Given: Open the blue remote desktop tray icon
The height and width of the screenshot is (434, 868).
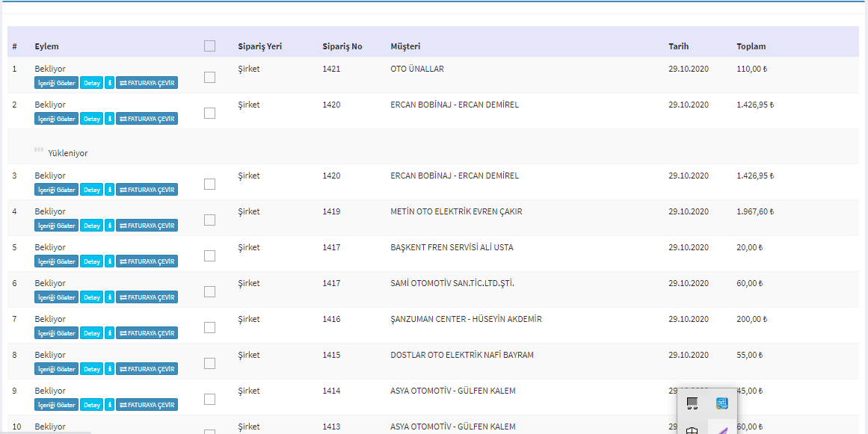Looking at the screenshot, I should tap(721, 403).
